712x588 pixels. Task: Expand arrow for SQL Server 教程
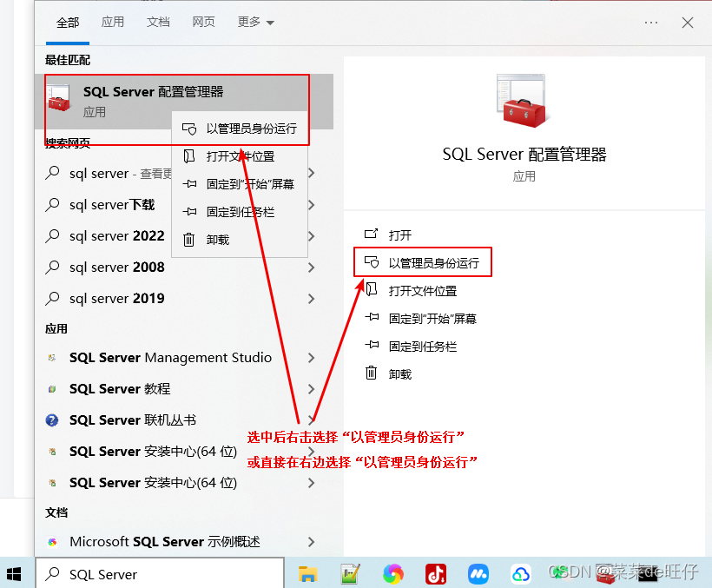coord(311,389)
